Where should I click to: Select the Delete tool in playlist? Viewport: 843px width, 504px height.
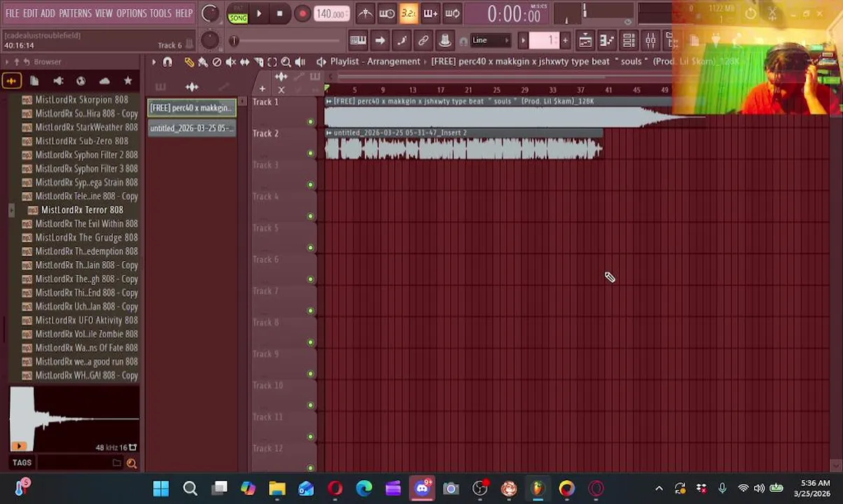point(217,62)
